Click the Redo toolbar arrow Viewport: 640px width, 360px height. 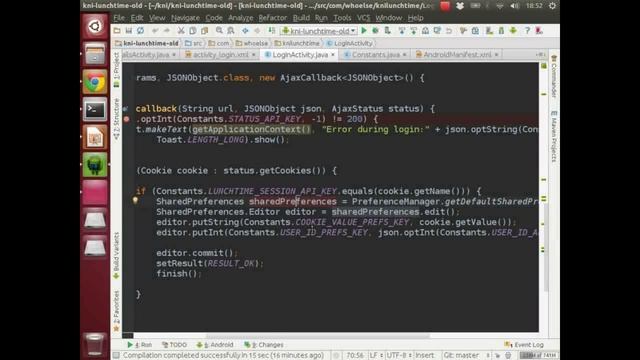(167, 31)
